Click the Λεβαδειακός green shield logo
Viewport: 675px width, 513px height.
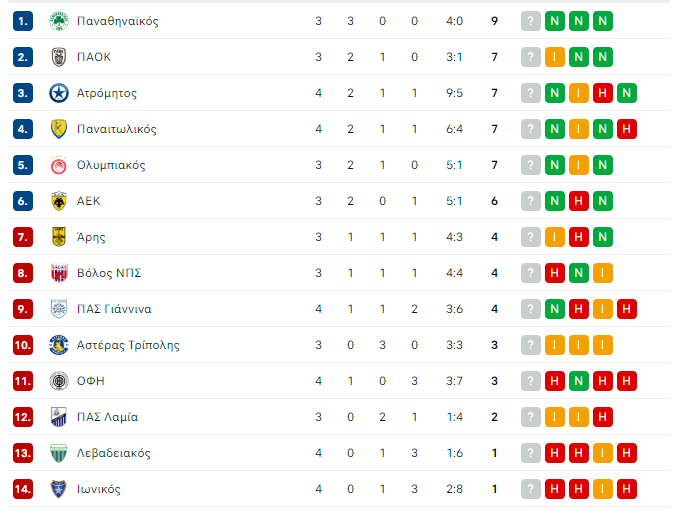click(59, 453)
